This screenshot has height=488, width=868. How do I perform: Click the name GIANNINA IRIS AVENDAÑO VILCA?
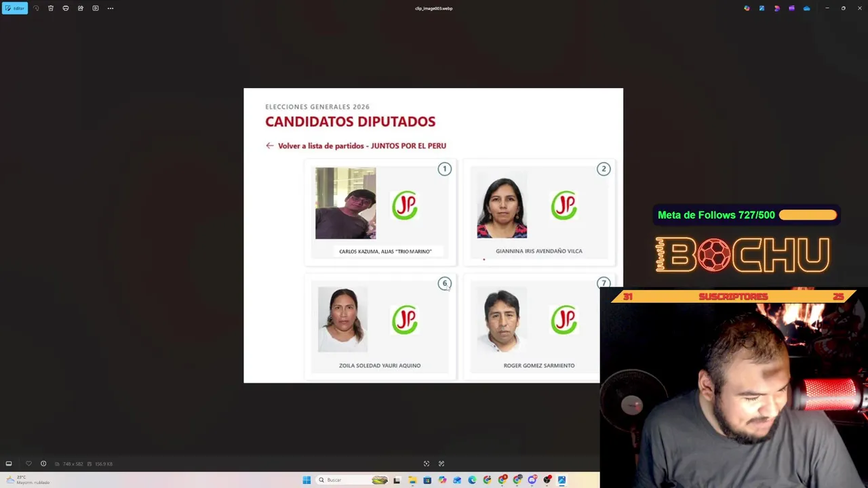pos(539,251)
